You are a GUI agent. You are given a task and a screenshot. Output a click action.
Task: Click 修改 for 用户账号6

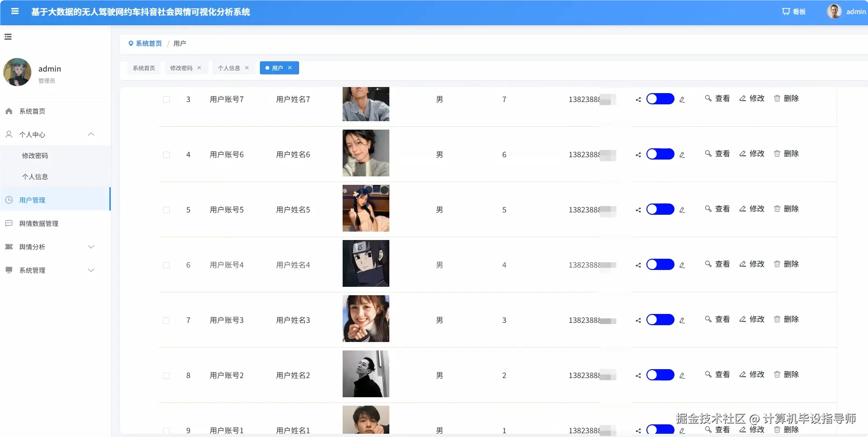(752, 154)
